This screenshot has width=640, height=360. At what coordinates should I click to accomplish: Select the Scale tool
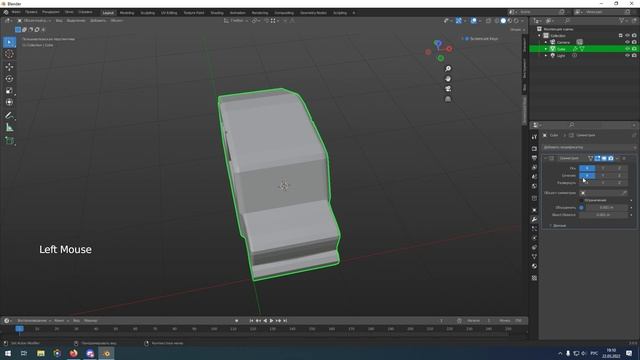coord(9,90)
